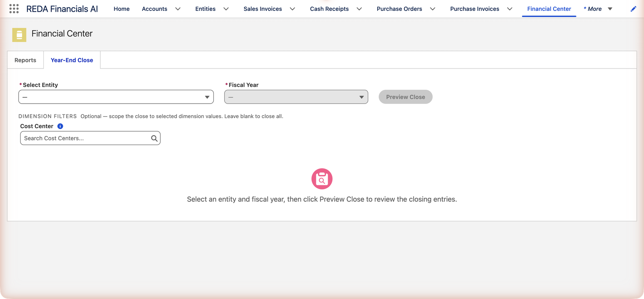Open the Cash Receipts navigation item

coord(329,9)
